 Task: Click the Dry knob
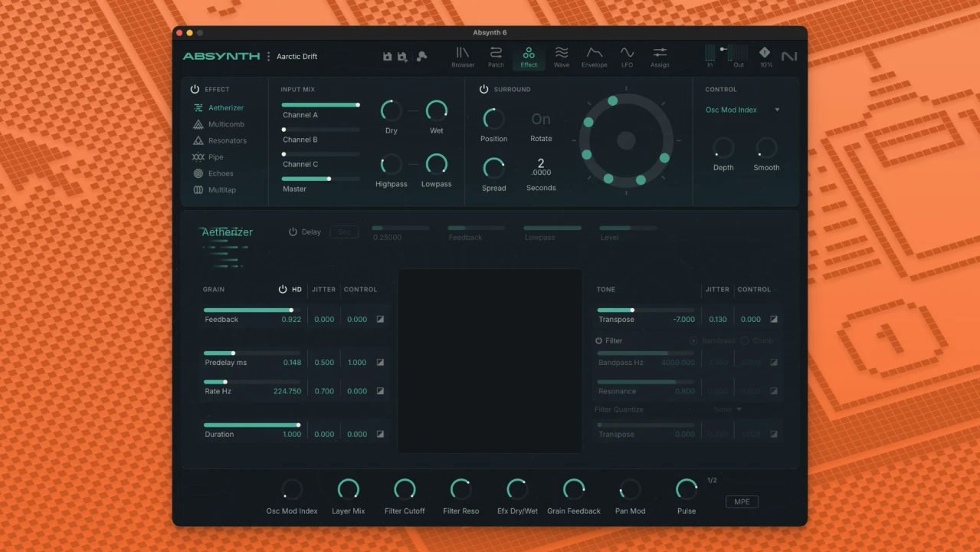tap(392, 111)
